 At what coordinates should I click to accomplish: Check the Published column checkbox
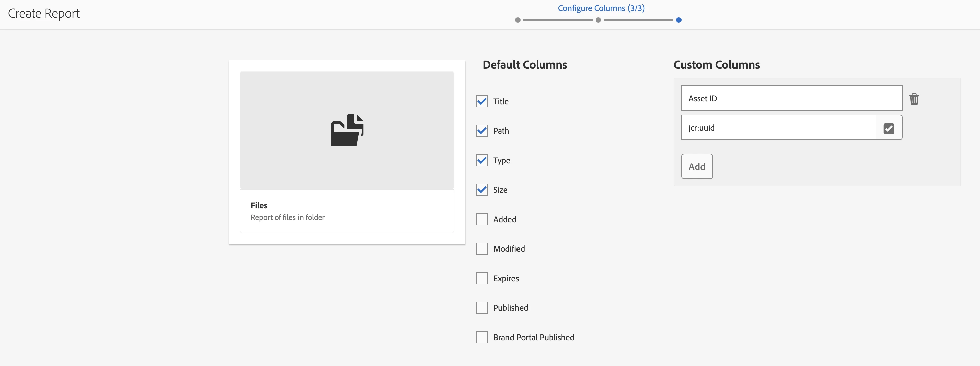(x=482, y=308)
